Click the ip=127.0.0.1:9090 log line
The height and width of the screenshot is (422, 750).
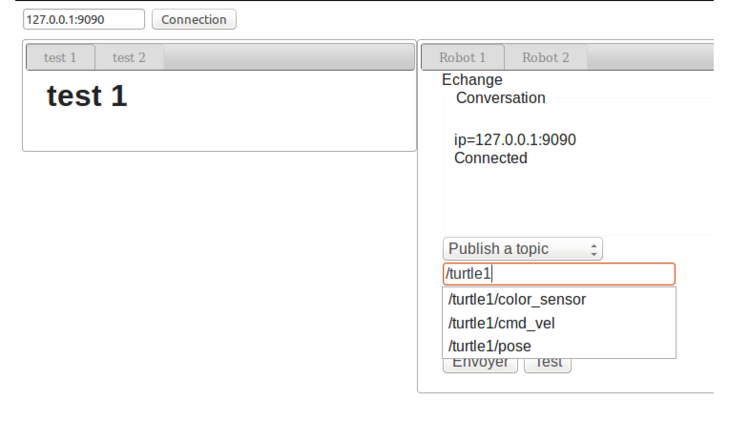tap(514, 140)
